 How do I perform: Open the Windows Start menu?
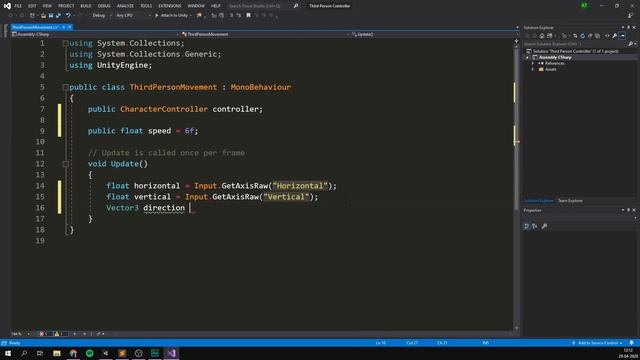pos(8,353)
